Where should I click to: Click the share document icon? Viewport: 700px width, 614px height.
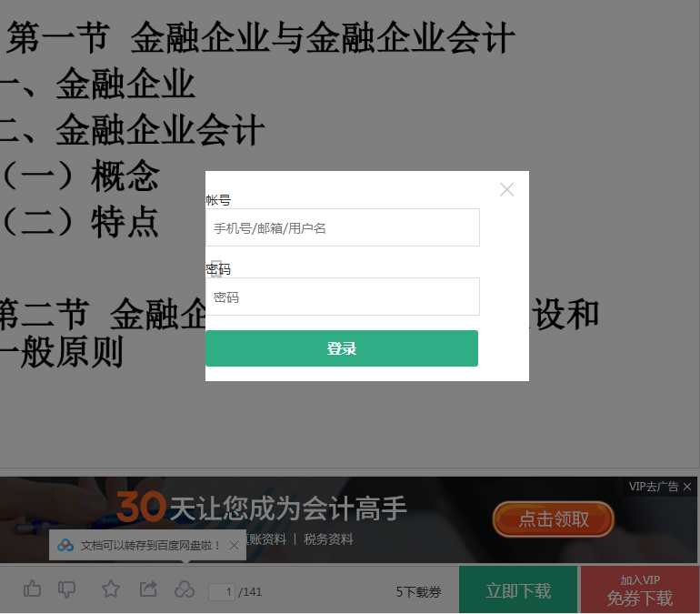point(148,589)
